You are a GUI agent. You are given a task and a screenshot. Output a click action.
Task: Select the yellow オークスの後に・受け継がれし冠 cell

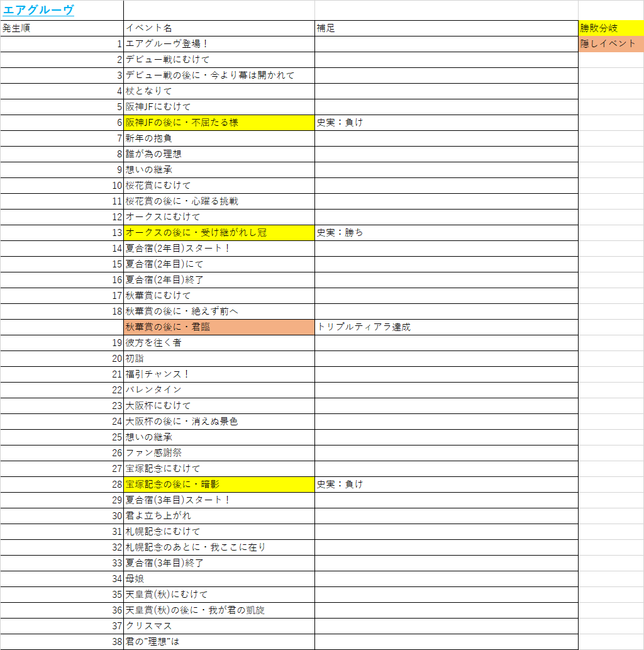[219, 233]
